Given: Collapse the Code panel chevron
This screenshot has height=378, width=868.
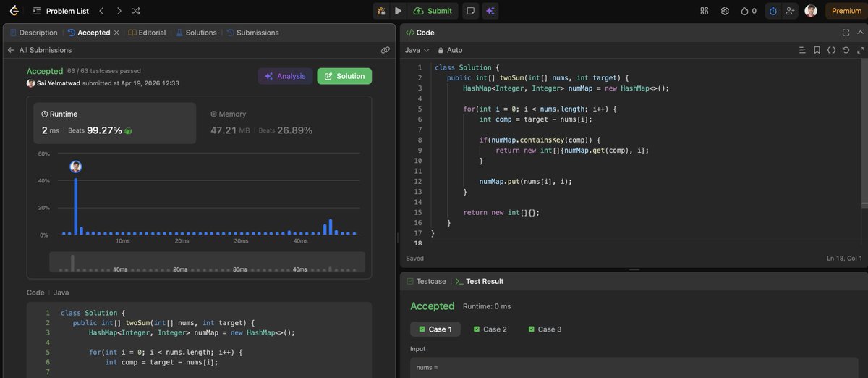Looking at the screenshot, I should [x=860, y=33].
